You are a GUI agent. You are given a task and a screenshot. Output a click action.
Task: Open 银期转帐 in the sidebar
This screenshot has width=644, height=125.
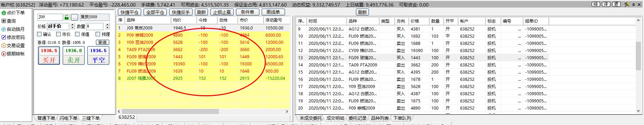coord(13,54)
